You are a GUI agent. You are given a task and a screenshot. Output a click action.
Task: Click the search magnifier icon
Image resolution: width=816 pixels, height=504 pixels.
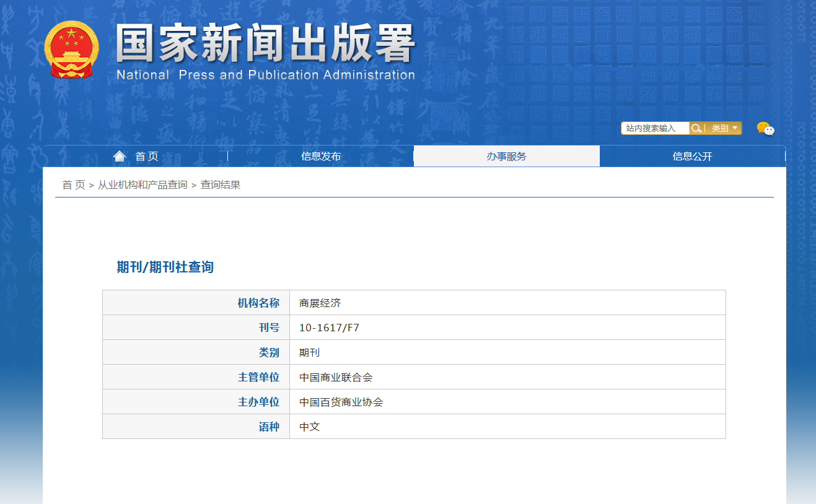pyautogui.click(x=698, y=128)
